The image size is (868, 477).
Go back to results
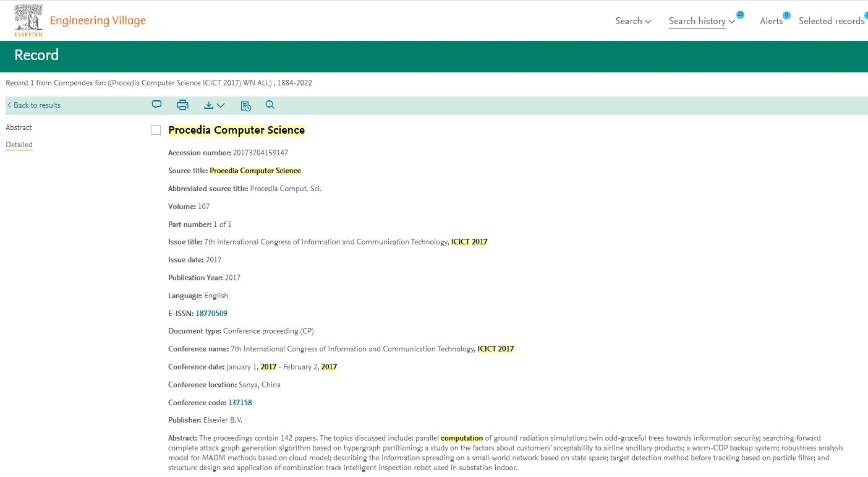coord(33,105)
